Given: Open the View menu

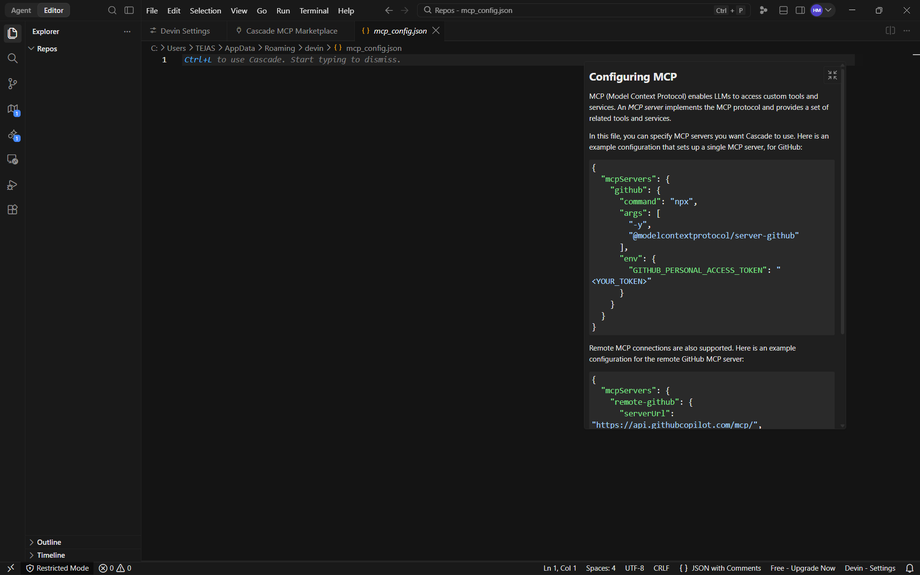Looking at the screenshot, I should click(239, 11).
